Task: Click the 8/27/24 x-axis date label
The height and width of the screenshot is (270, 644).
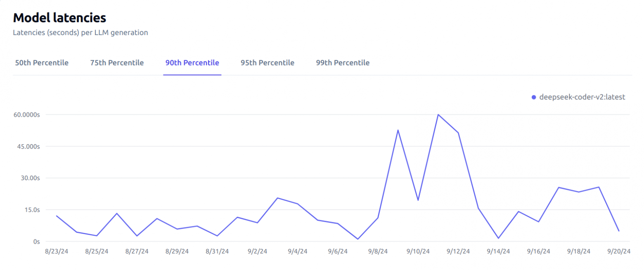Action: (137, 251)
